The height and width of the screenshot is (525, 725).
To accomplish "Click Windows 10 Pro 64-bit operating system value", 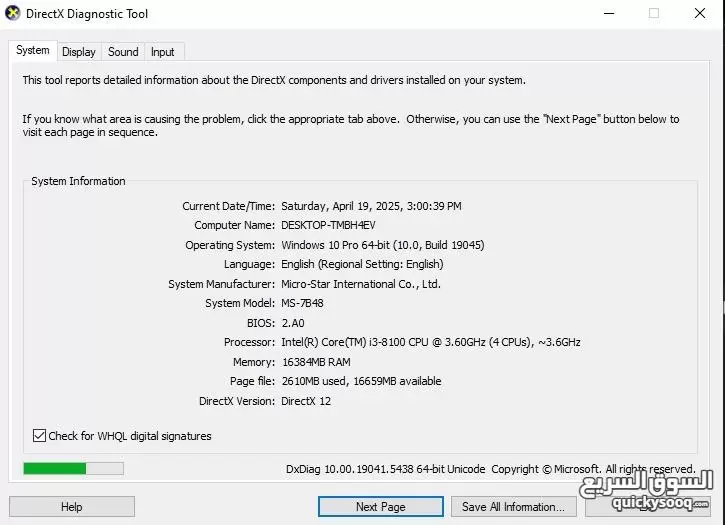I will click(383, 245).
